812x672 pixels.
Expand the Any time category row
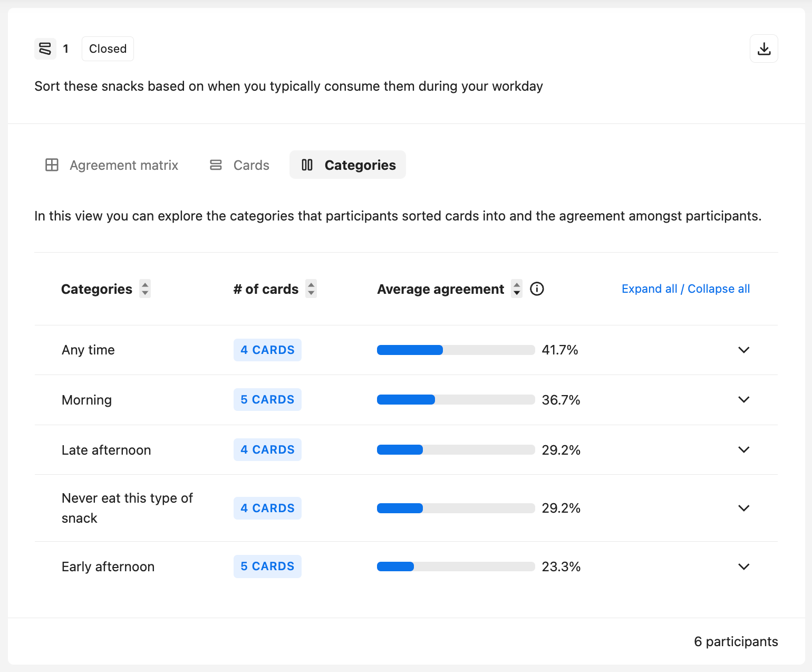pos(743,350)
